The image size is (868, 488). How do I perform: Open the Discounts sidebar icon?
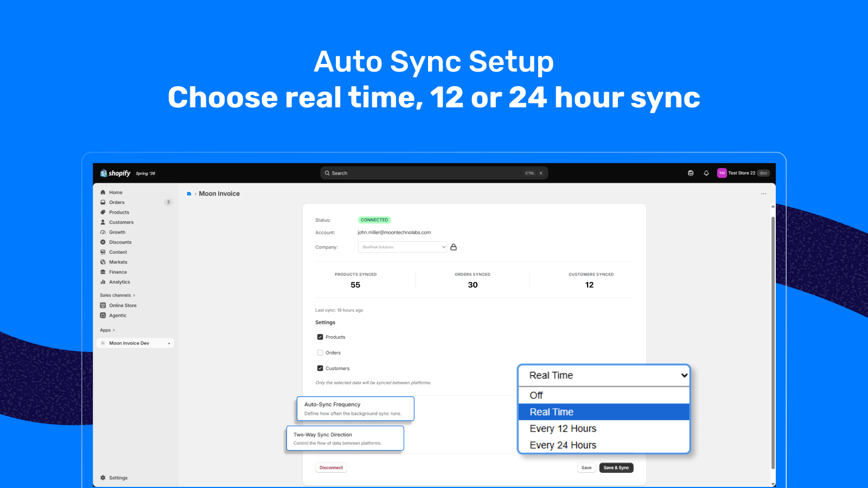[103, 242]
